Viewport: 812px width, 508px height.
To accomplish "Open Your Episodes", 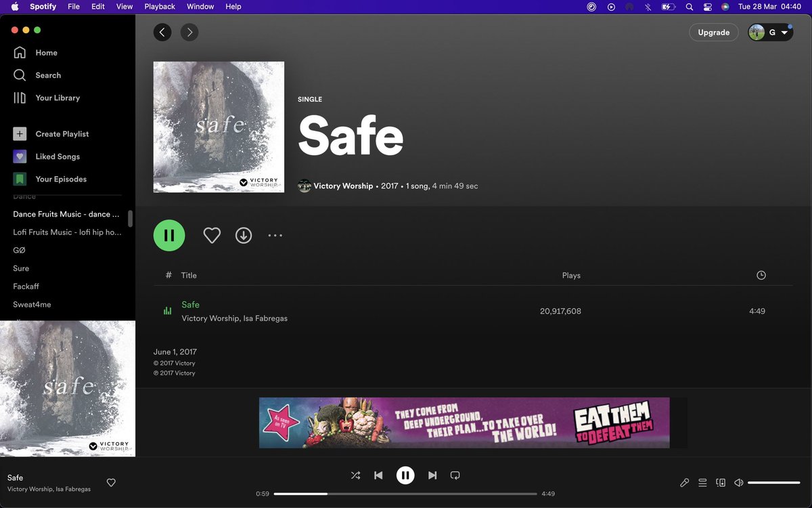I will click(50, 179).
